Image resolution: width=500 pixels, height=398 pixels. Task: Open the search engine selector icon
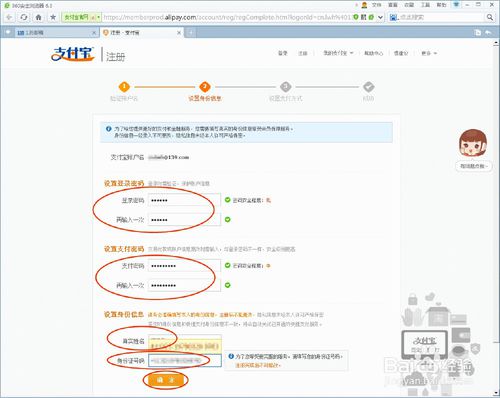click(394, 17)
